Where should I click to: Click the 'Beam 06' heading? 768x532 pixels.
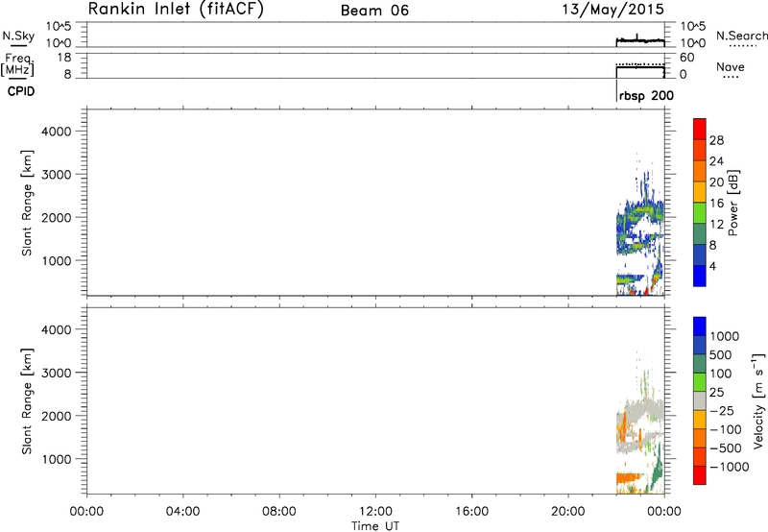pos(374,11)
